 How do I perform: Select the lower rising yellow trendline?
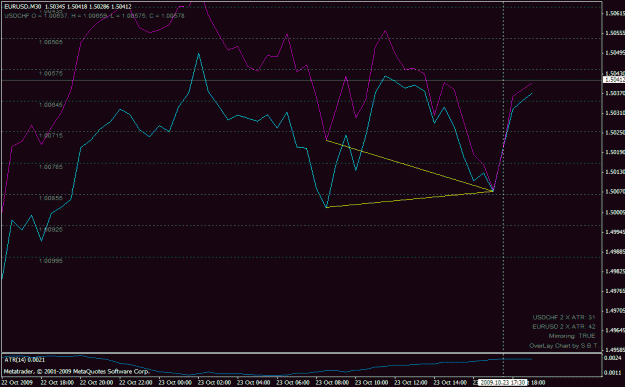pos(410,199)
